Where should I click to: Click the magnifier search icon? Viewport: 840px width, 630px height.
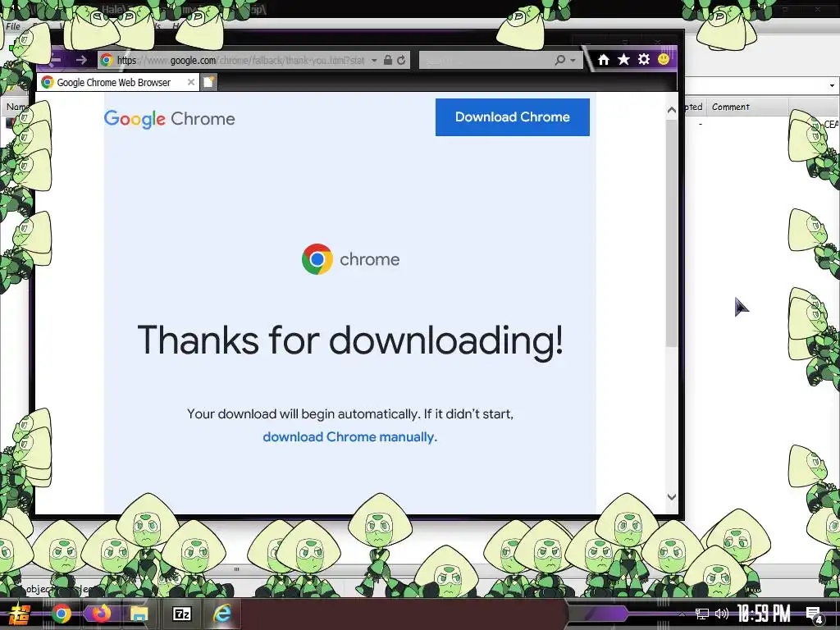pyautogui.click(x=559, y=60)
